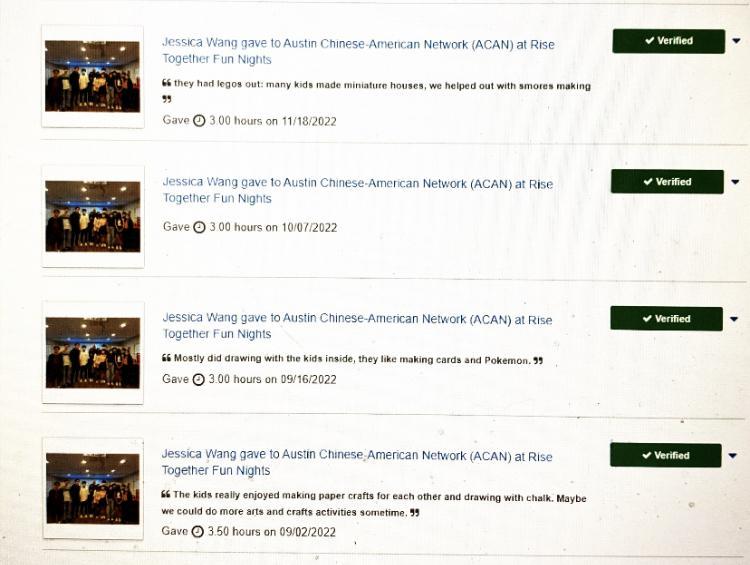Expand dropdown arrow next to 09/16/2022 Verified button
Viewport: 750px width, 565px height.
click(734, 319)
